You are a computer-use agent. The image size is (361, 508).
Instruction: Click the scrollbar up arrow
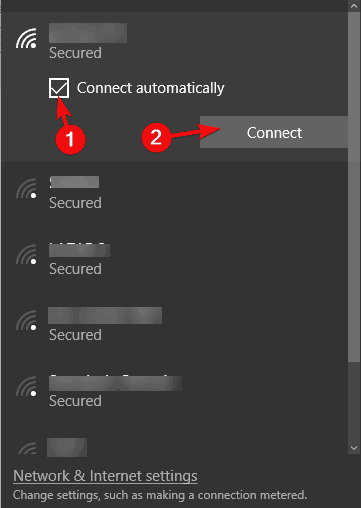coord(354,6)
